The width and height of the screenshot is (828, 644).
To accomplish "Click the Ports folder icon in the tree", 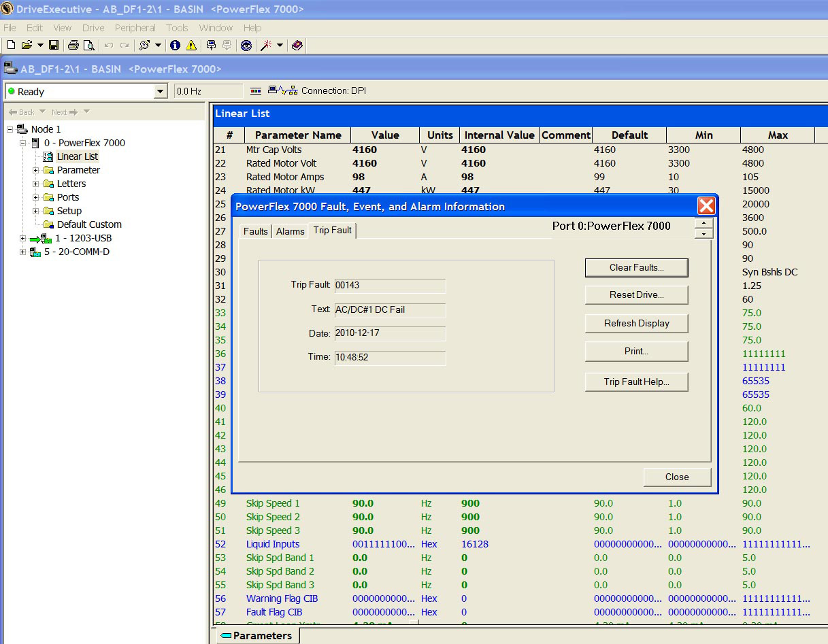I will point(48,197).
